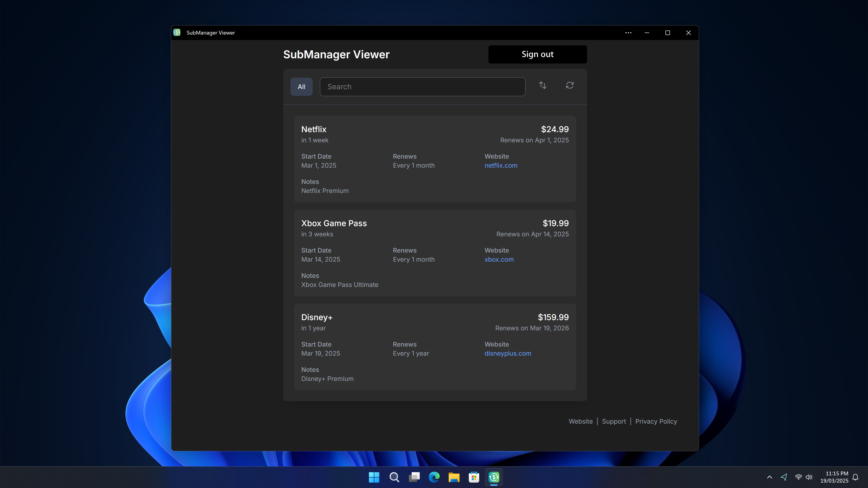Open the Privacy Policy footer link
Screen dimensions: 868x488
click(x=656, y=421)
